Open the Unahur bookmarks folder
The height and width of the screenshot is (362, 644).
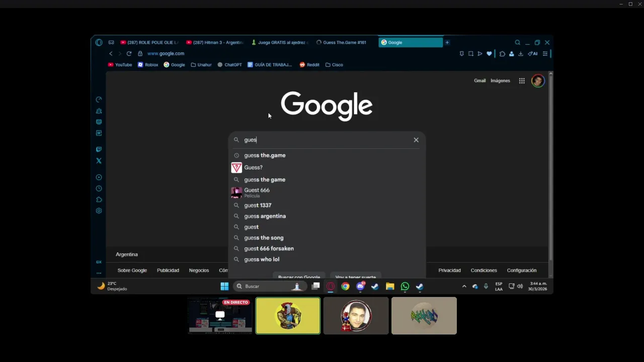pos(201,65)
